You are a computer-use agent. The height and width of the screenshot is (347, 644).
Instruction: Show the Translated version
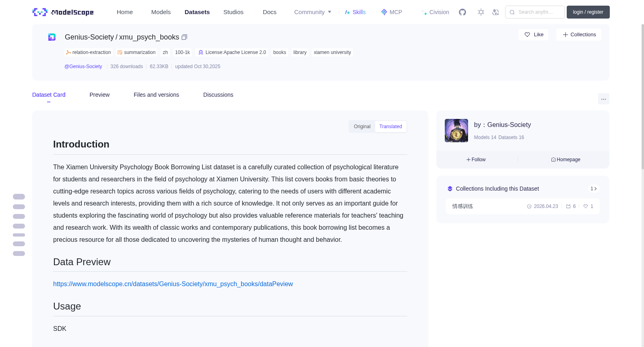tap(391, 127)
